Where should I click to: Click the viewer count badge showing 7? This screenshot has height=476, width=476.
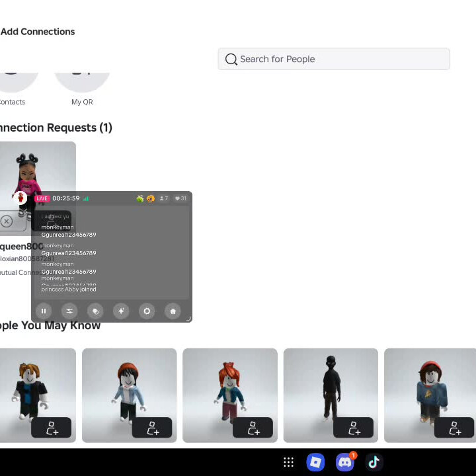(x=164, y=198)
